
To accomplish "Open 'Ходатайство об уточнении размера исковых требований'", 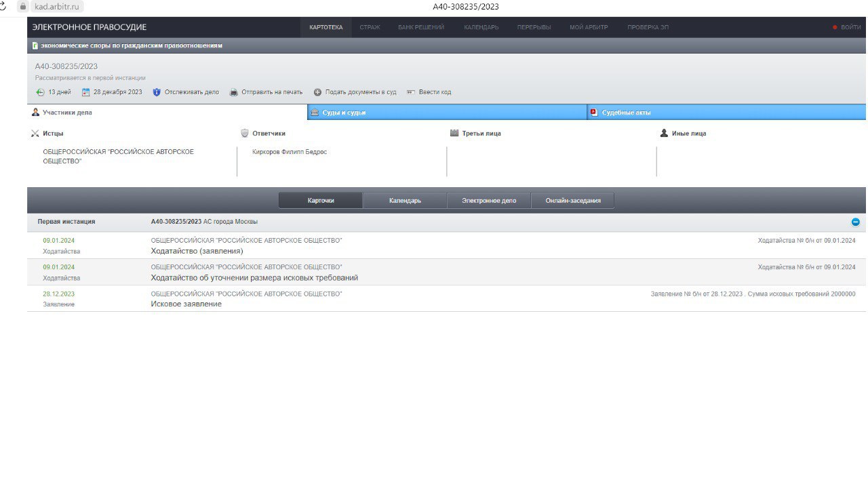I will pos(254,278).
